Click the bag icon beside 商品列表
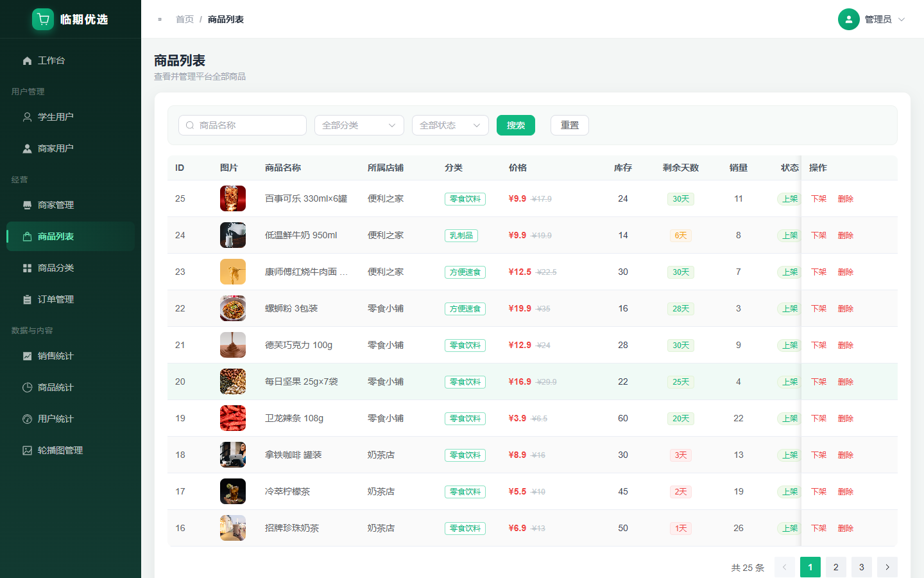This screenshot has width=924, height=578. click(x=27, y=236)
